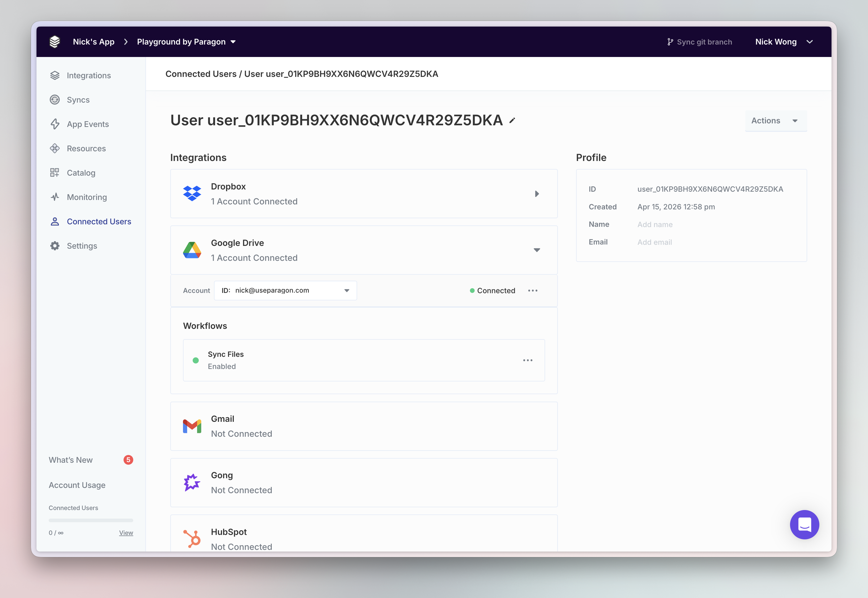Click the green Connected status text

pyautogui.click(x=496, y=290)
